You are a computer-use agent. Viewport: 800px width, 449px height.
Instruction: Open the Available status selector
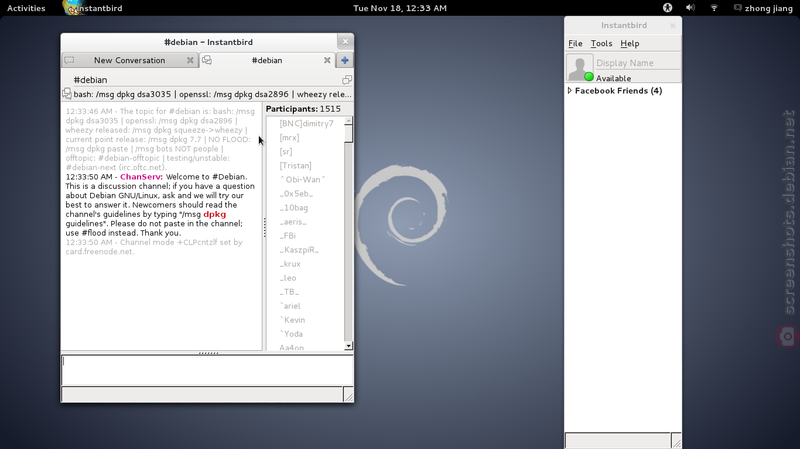(613, 78)
